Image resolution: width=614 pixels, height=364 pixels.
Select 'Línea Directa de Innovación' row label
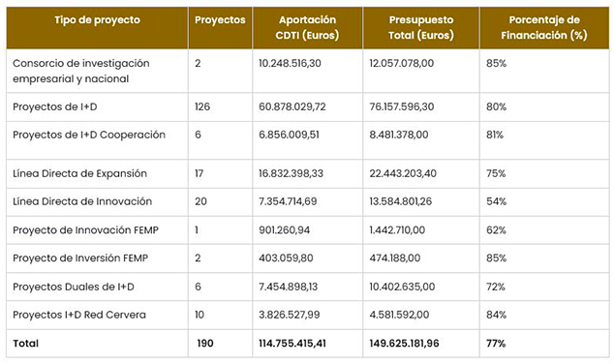click(x=82, y=201)
